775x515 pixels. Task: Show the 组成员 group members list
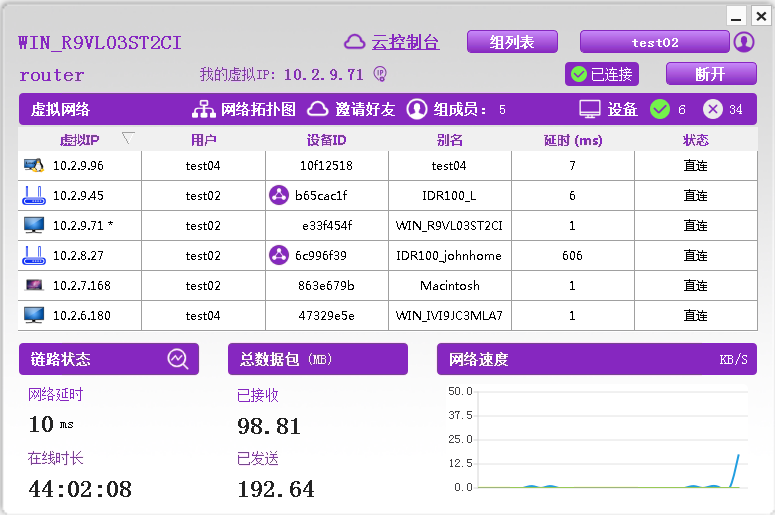point(417,109)
